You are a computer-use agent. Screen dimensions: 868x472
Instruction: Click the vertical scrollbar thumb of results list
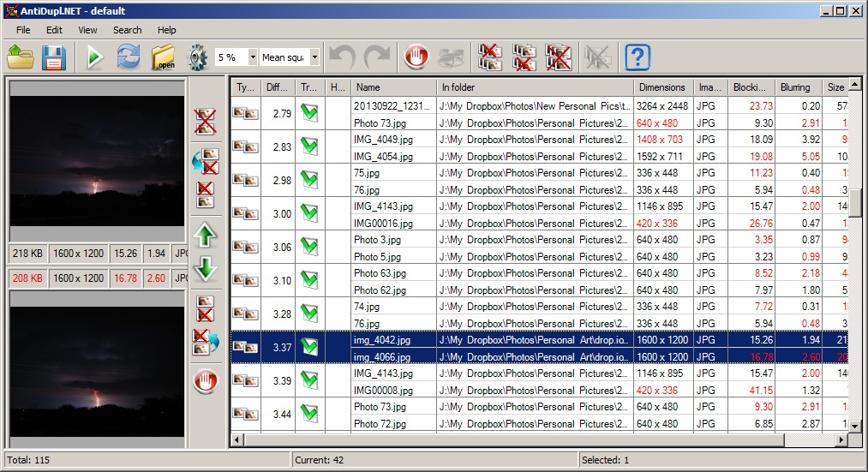coord(855,204)
